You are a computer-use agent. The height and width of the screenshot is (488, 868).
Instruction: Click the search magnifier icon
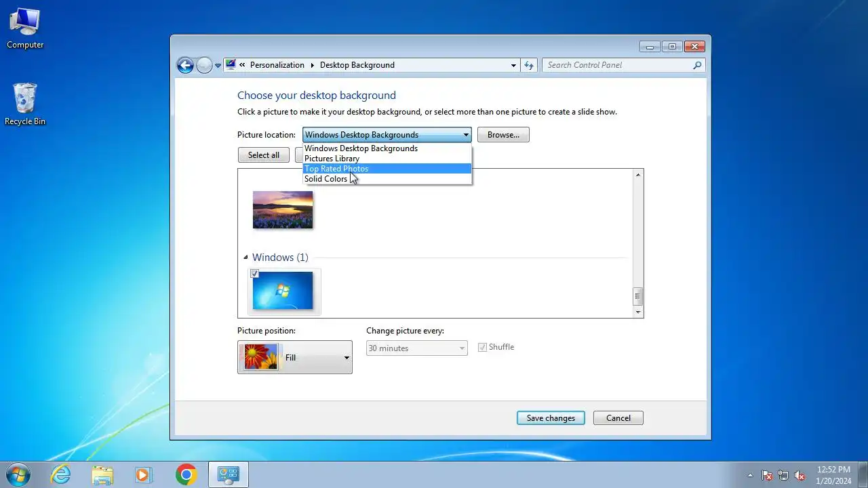pos(697,65)
